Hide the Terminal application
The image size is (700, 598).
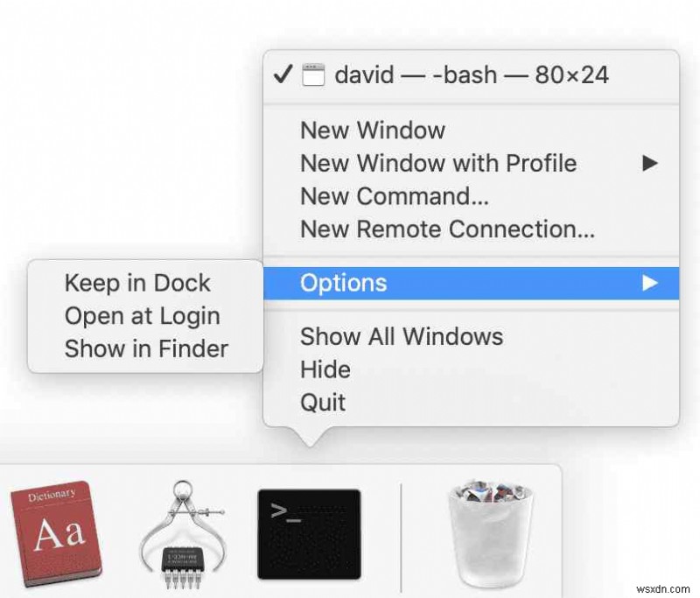click(x=325, y=369)
